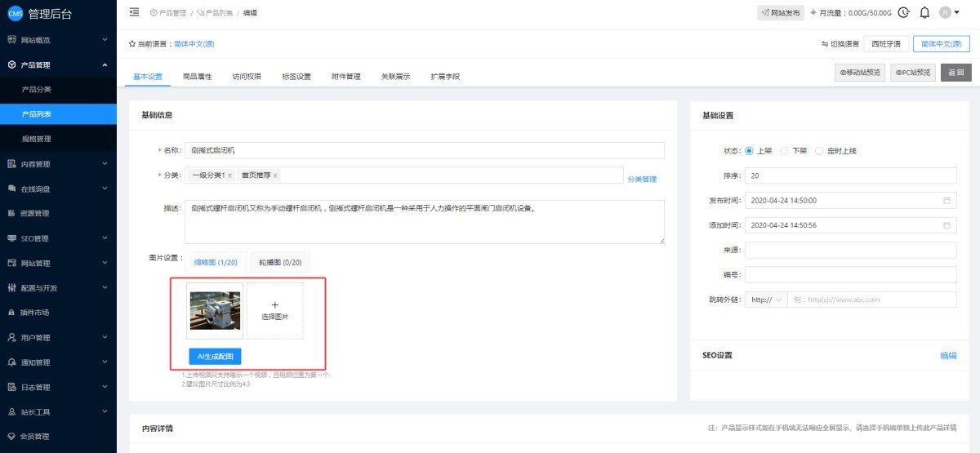Remove the 一级分类1 category tag
The image size is (980, 453).
229,175
